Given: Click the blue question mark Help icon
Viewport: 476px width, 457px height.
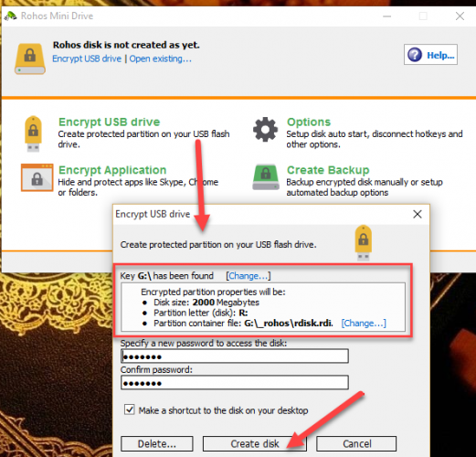Looking at the screenshot, I should coord(415,55).
